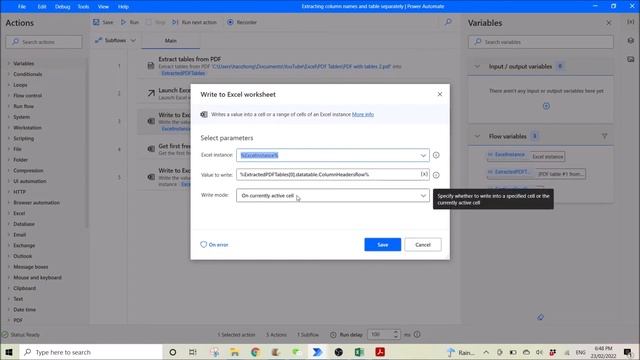Open Task View on the taskbar
Screen dimensions: 640x360
[x=193, y=352]
